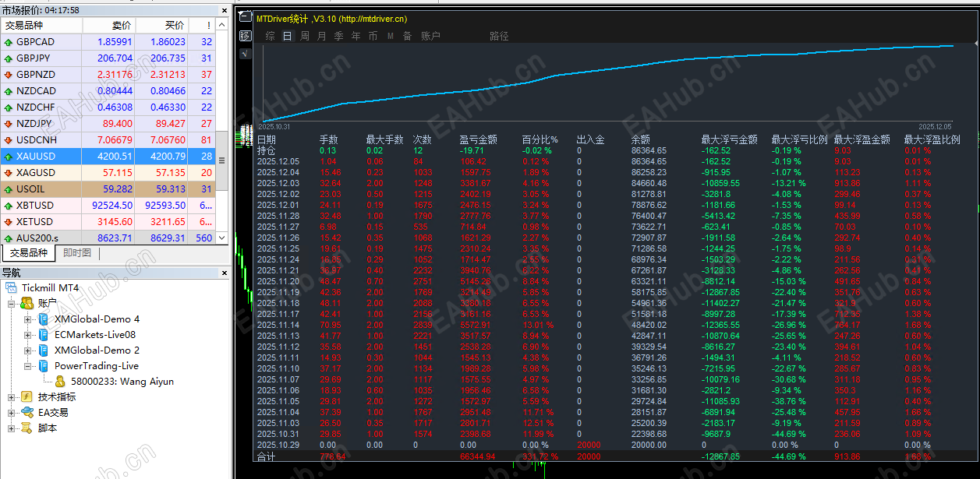Select the USOIL symbol row
980x479 pixels.
click(x=108, y=189)
